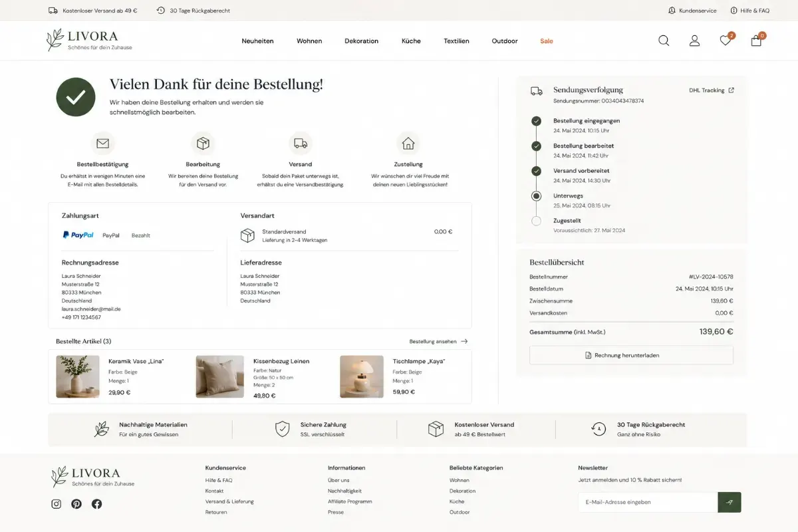Image resolution: width=798 pixels, height=532 pixels.
Task: Click the Standardversand package icon
Action: [247, 235]
